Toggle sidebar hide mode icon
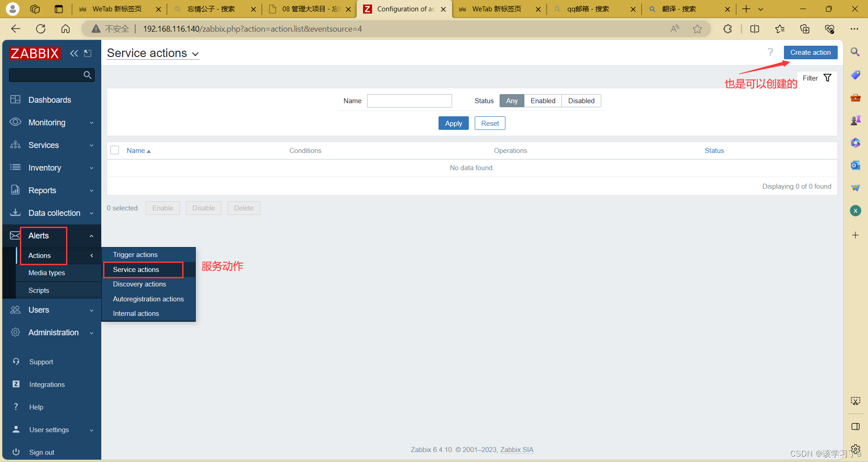Image resolution: width=868 pixels, height=462 pixels. 88,53
